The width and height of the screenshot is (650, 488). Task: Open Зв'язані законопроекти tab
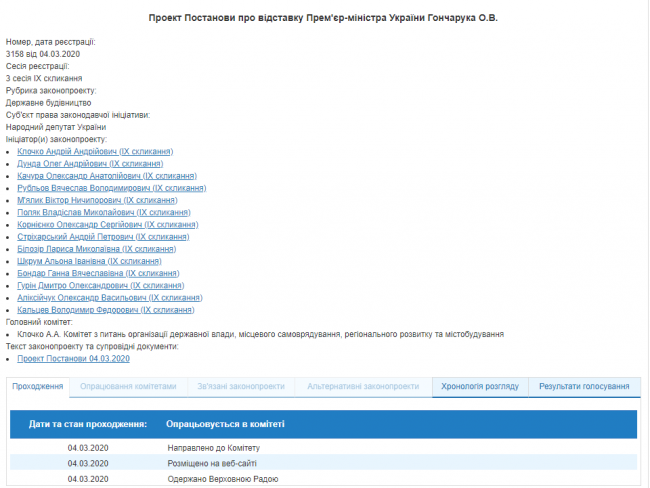239,386
